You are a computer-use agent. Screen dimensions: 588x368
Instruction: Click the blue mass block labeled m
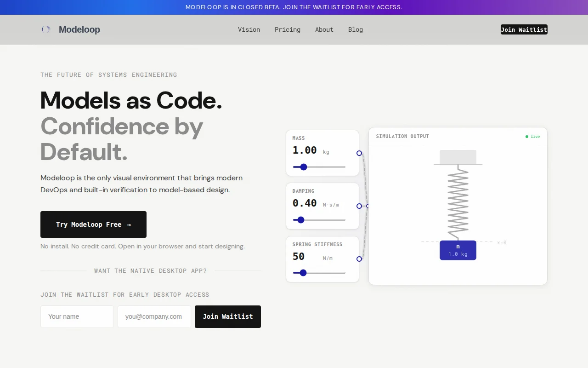tap(458, 250)
